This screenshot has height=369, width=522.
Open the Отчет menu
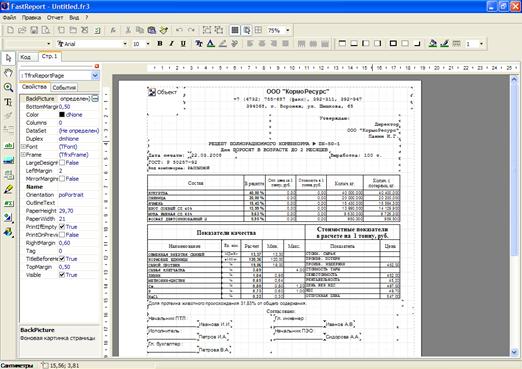pos(55,17)
